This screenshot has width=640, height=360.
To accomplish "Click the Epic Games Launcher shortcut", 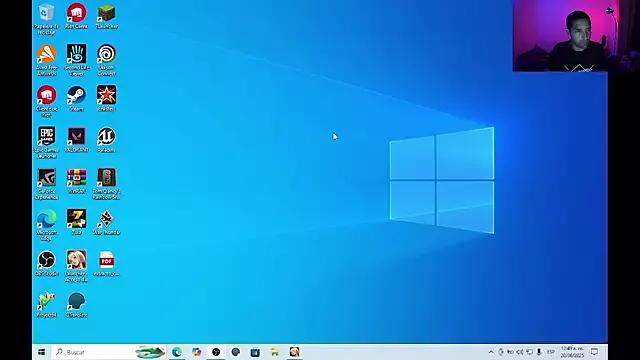I will [47, 142].
